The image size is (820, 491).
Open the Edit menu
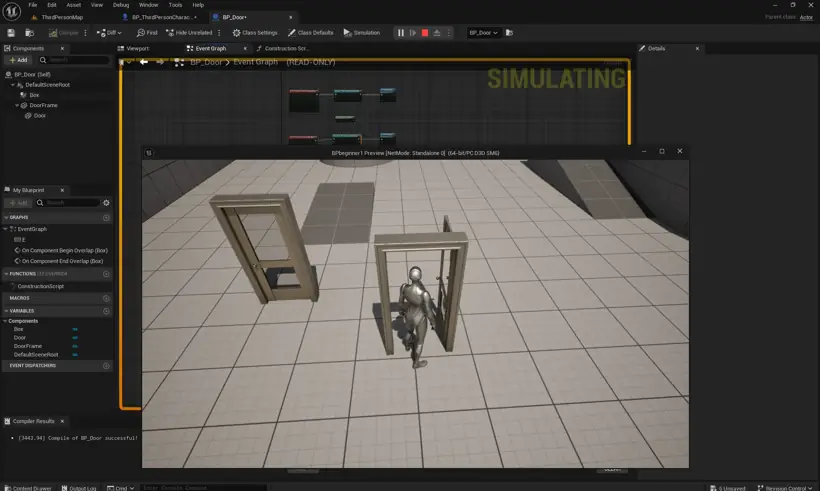[52, 5]
